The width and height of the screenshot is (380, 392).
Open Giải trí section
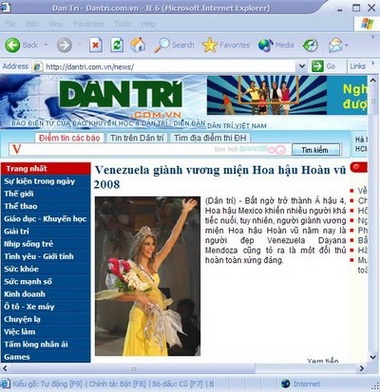click(x=46, y=231)
